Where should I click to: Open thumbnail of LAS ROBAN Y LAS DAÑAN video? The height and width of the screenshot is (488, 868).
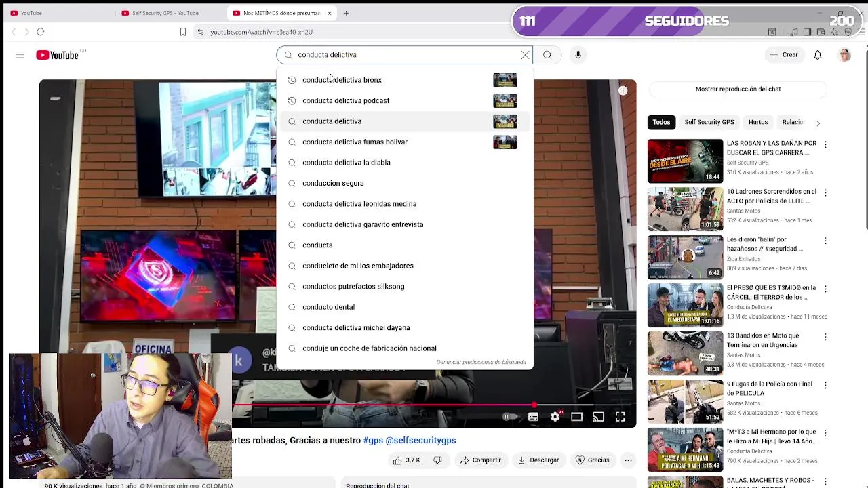685,161
